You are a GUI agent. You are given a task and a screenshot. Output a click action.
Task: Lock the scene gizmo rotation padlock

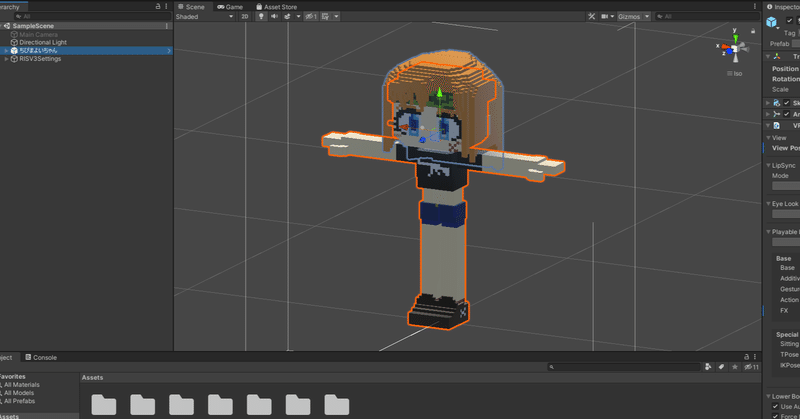click(x=753, y=32)
